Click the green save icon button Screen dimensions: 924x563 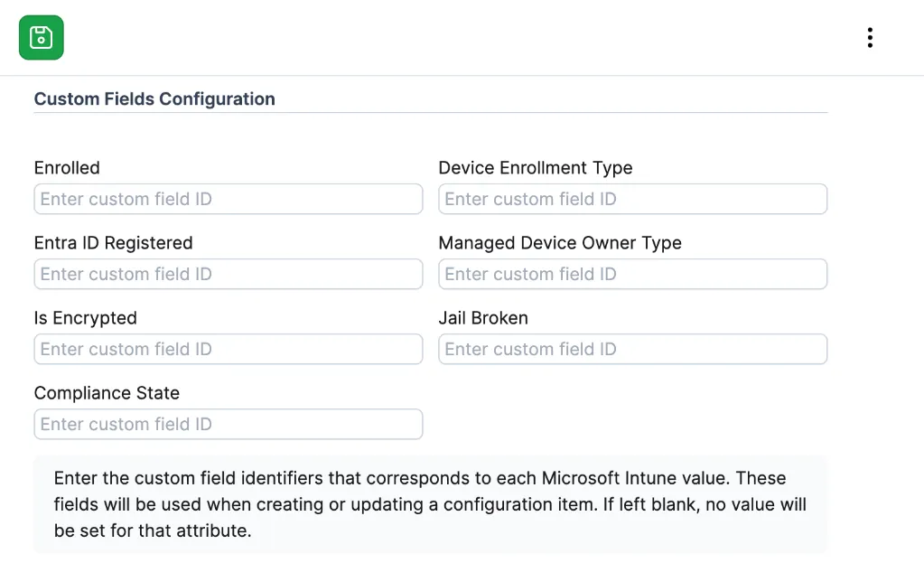[42, 38]
